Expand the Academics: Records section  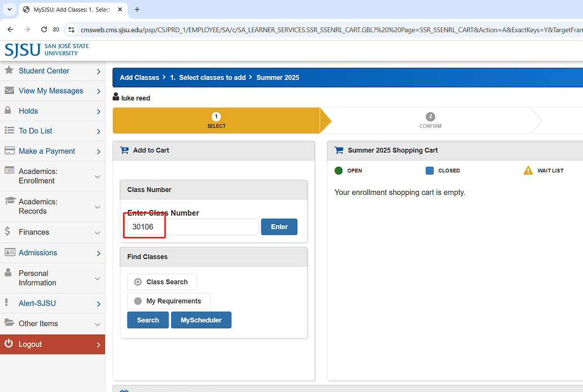click(52, 207)
